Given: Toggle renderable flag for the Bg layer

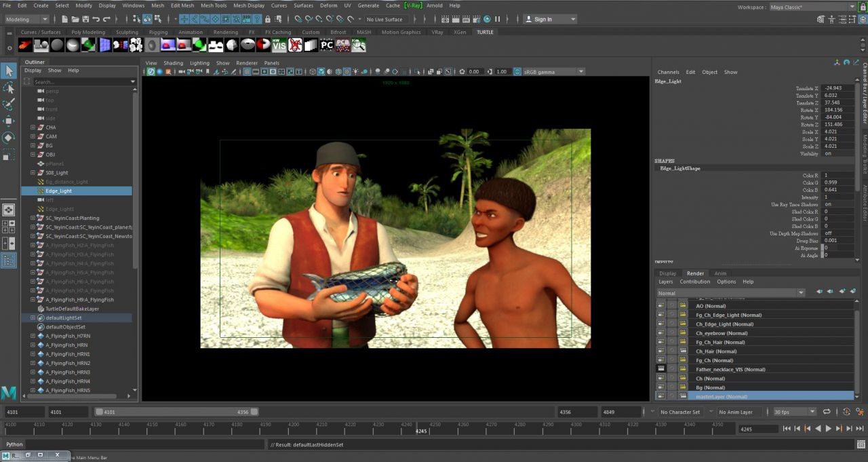Looking at the screenshot, I should tap(660, 387).
